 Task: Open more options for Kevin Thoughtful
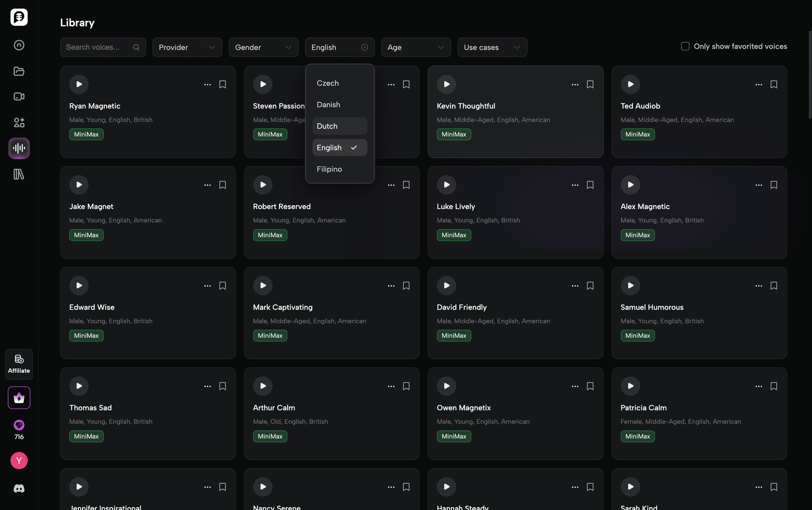575,85
